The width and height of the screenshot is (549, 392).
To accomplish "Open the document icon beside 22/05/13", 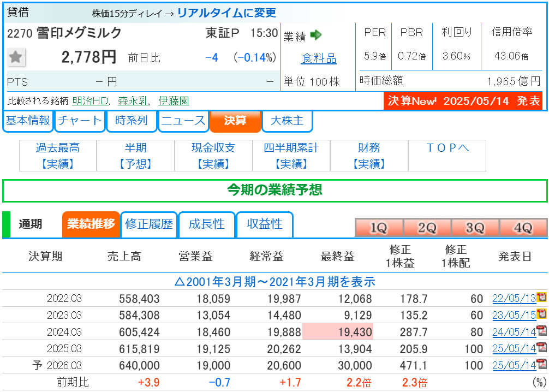I will point(542,298).
